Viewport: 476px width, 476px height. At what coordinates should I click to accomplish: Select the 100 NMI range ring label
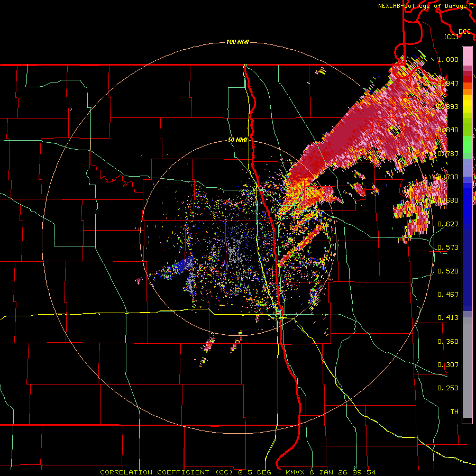tap(237, 42)
